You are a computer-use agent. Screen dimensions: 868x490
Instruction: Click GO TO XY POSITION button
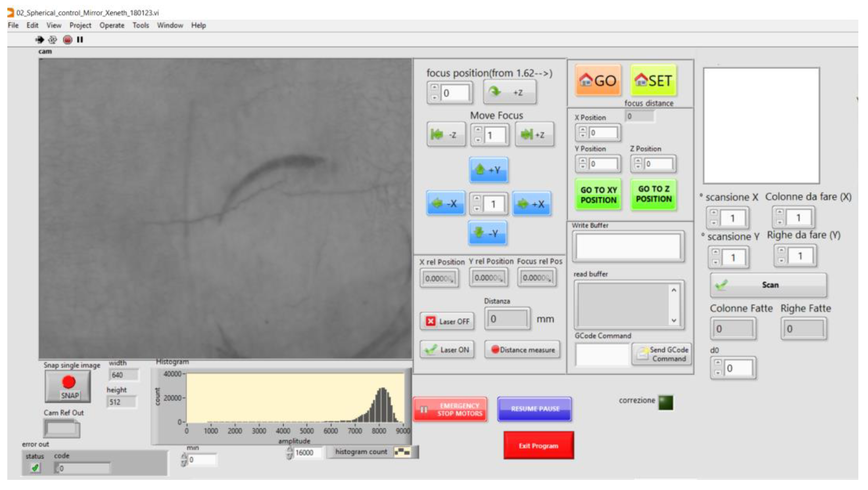pyautogui.click(x=598, y=195)
